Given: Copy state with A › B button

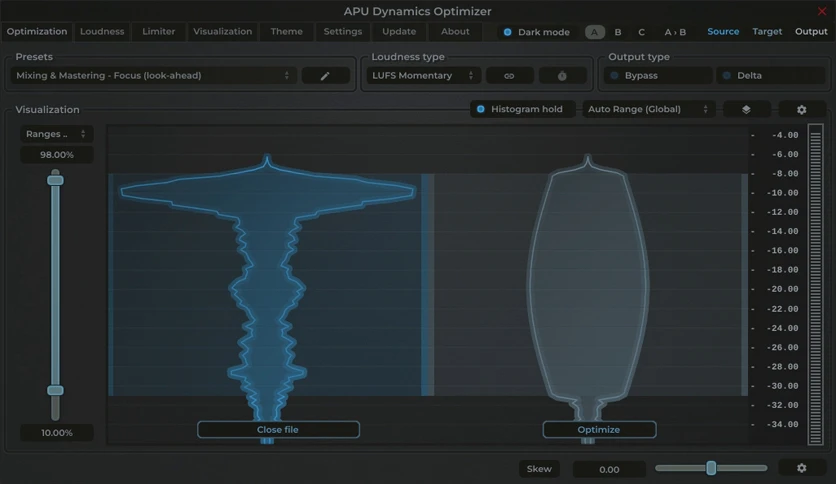Looking at the screenshot, I should click(x=675, y=32).
